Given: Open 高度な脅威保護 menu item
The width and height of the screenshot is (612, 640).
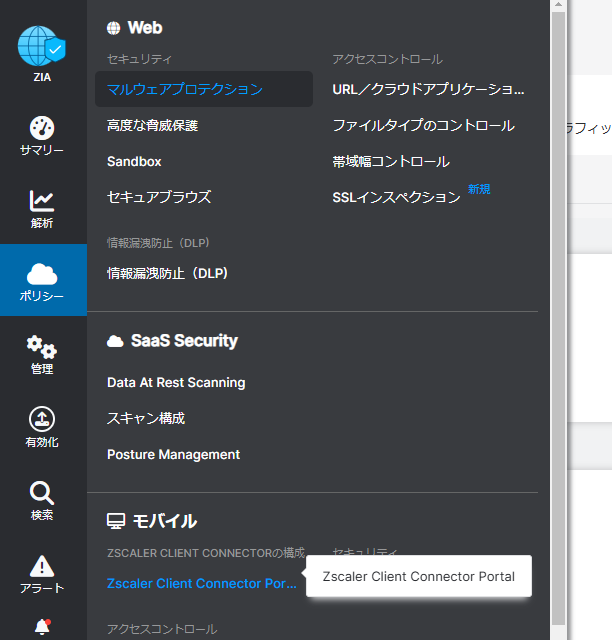Looking at the screenshot, I should 152,125.
